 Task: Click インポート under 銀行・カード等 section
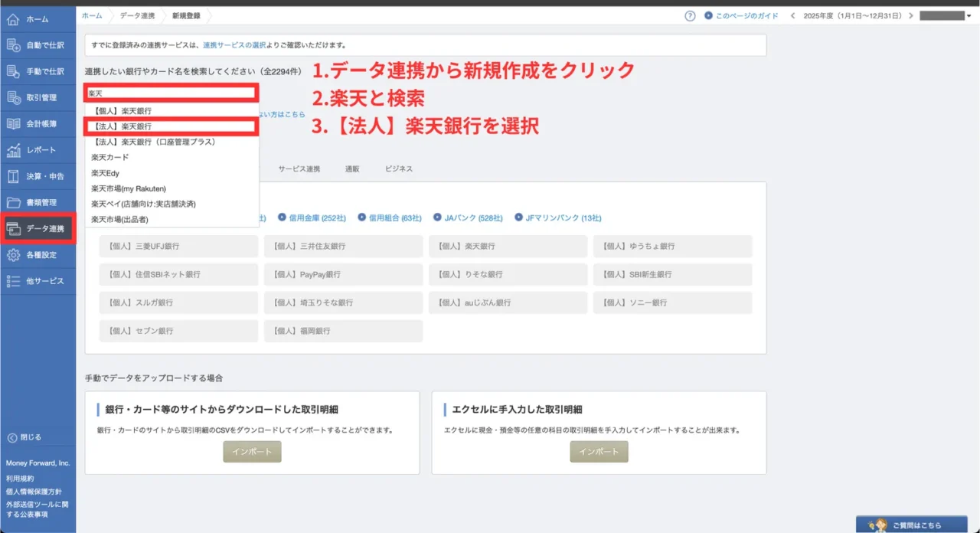tap(252, 452)
